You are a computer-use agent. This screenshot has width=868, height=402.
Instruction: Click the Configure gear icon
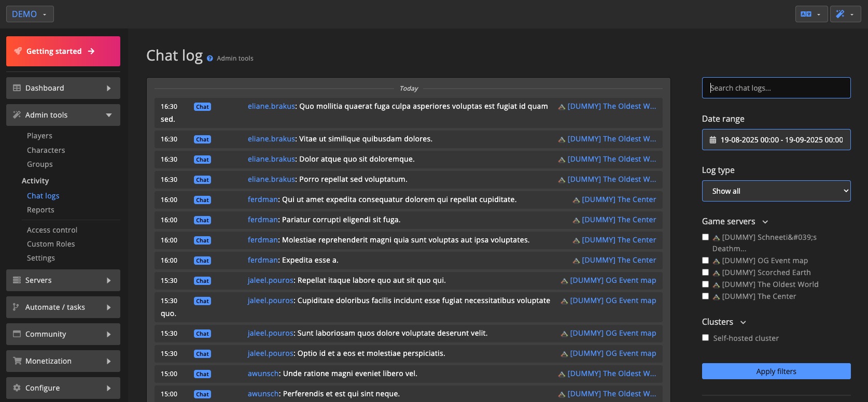click(17, 388)
